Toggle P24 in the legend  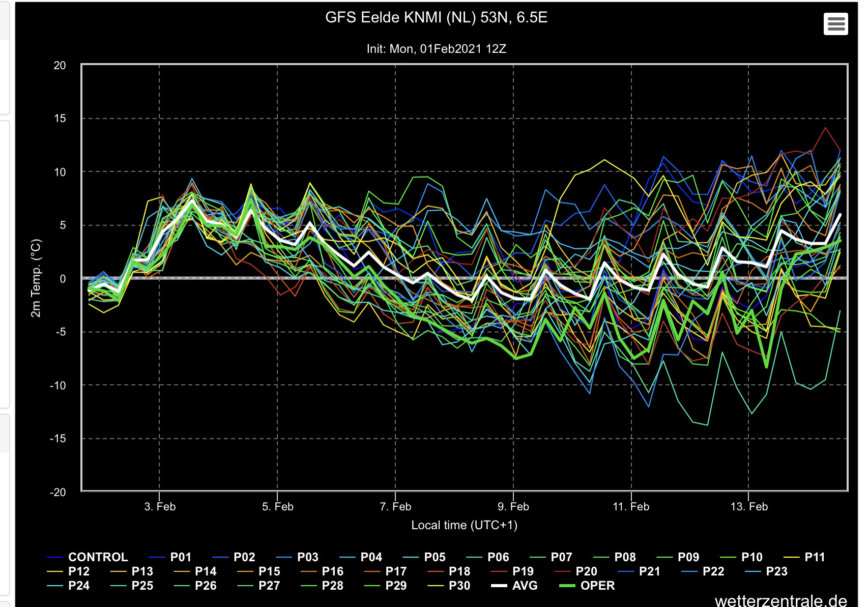(x=68, y=586)
